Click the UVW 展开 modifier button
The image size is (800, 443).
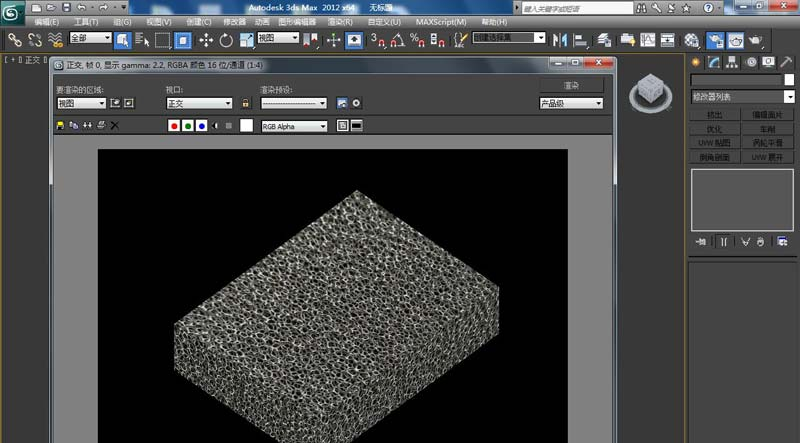[767, 157]
